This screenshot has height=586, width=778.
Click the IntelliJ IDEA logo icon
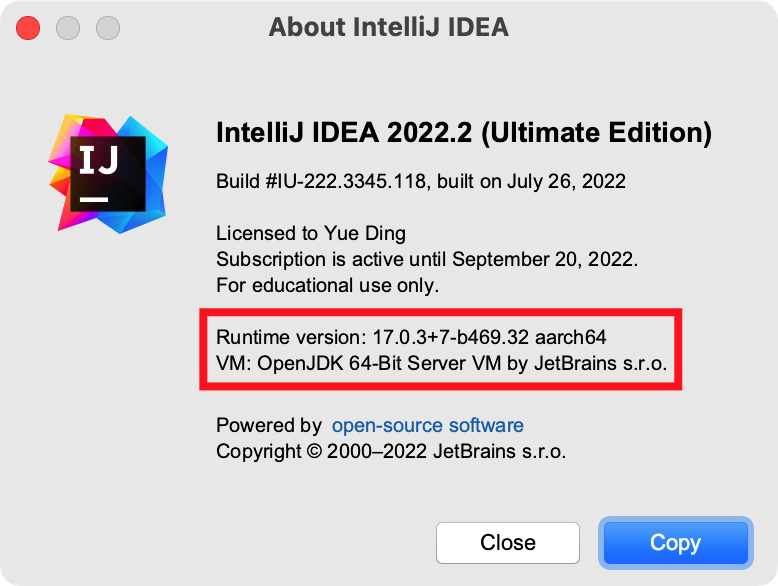pyautogui.click(x=99, y=169)
